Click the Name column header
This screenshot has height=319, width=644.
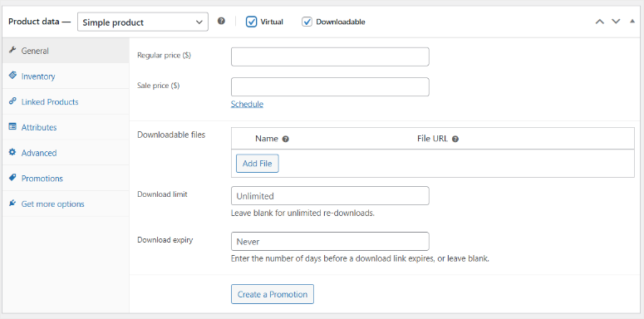tap(267, 139)
